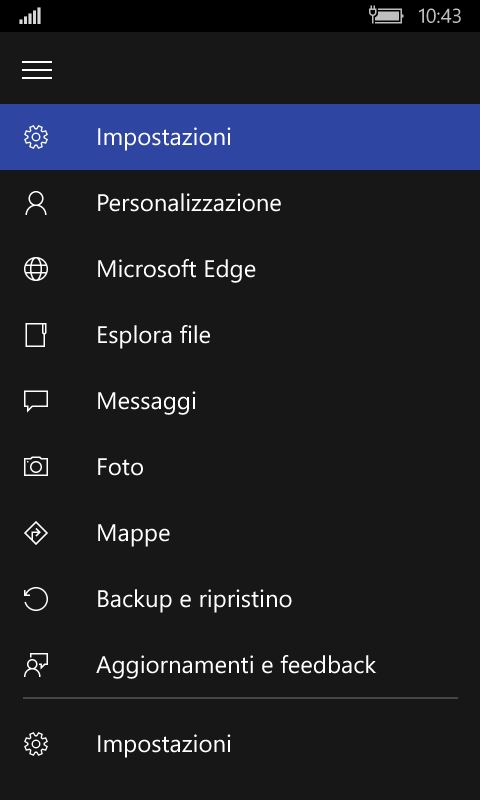Click the feedback person icon
This screenshot has width=480, height=800.
[x=36, y=665]
